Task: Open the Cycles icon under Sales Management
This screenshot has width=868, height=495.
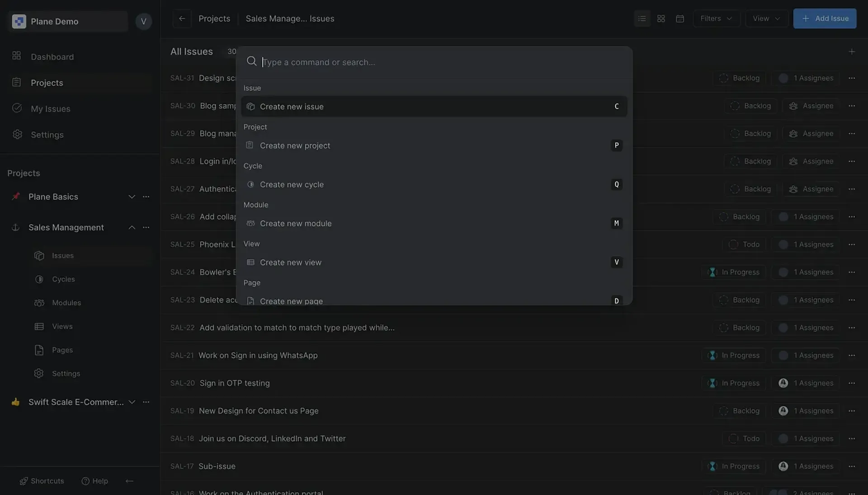Action: (x=39, y=279)
